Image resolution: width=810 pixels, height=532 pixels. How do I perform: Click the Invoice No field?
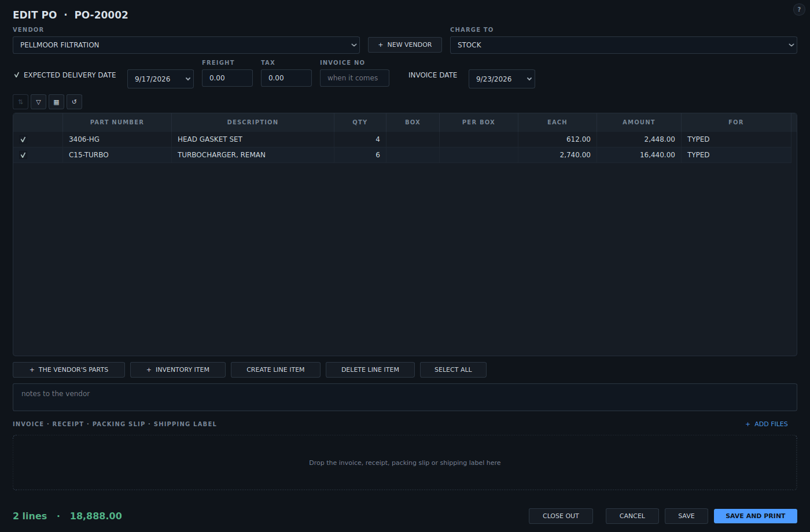(355, 78)
